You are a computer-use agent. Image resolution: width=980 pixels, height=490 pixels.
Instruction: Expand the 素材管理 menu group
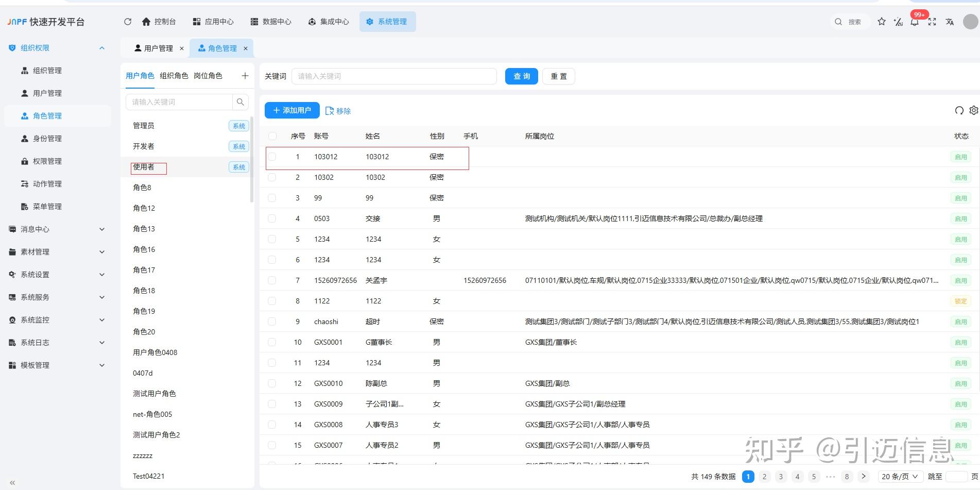coord(58,252)
